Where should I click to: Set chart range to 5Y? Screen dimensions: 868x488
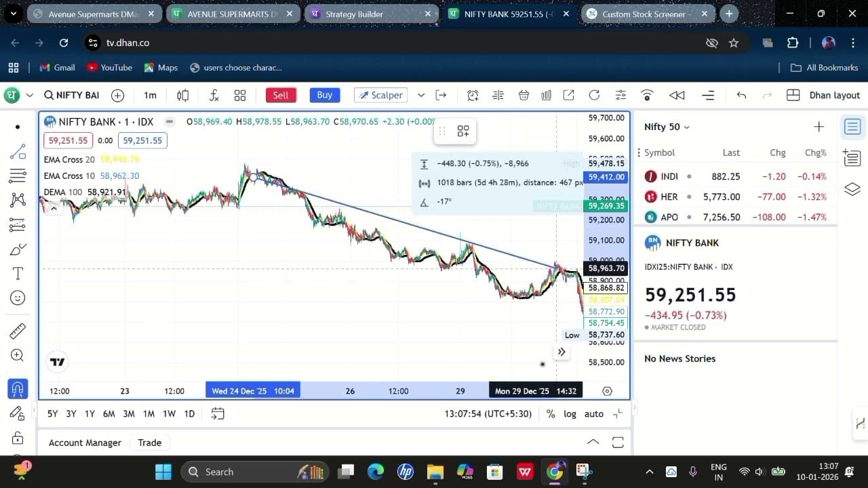tap(52, 413)
